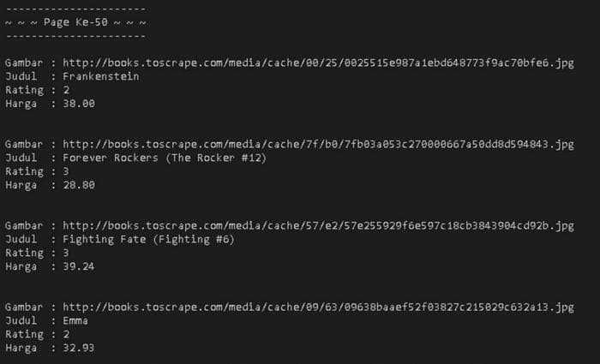Click the price value 38.00

pos(79,104)
